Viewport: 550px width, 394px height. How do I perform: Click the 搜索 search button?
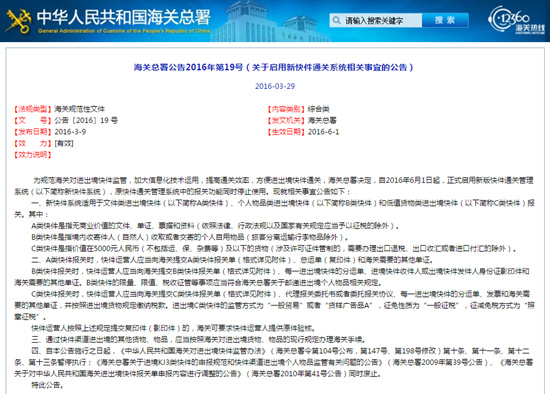(445, 20)
